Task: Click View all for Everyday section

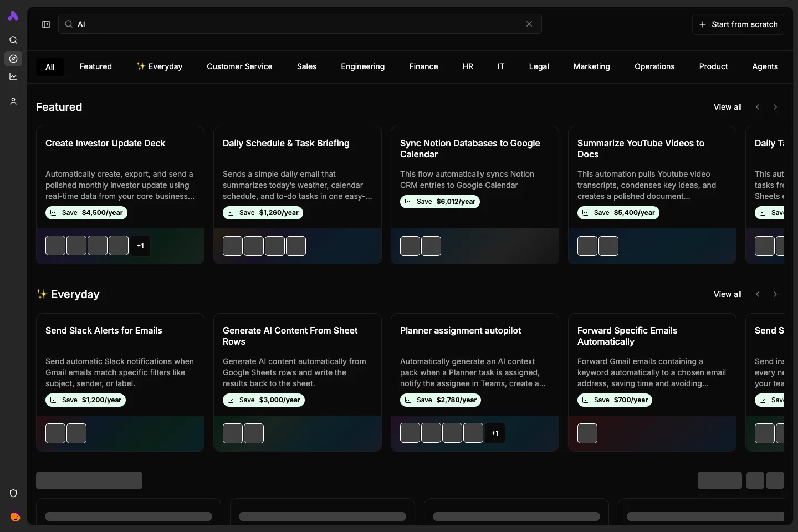Action: [728, 294]
